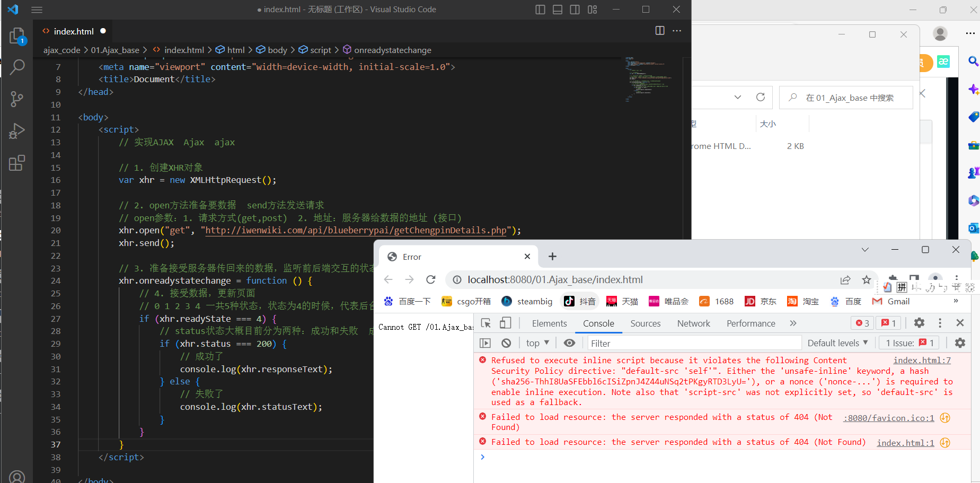Image resolution: width=980 pixels, height=483 pixels.
Task: Switch to DevTools Performance tab
Action: [x=751, y=323]
